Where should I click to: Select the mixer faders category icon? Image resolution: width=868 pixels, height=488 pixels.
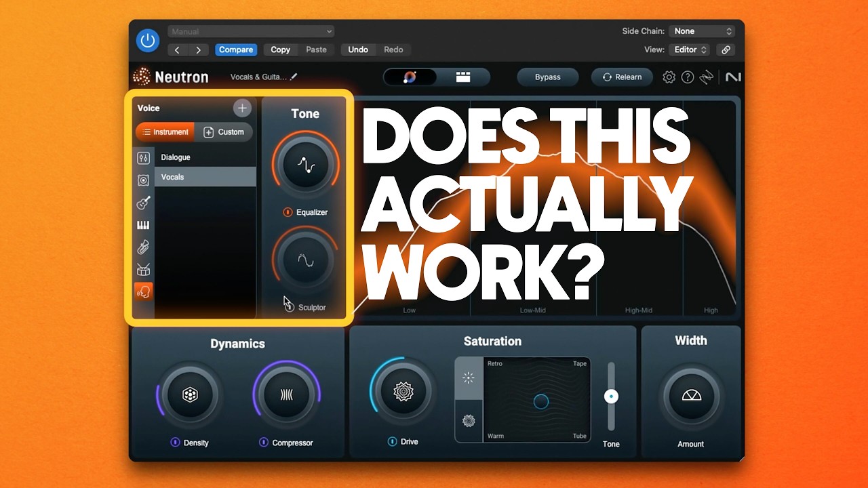(143, 158)
